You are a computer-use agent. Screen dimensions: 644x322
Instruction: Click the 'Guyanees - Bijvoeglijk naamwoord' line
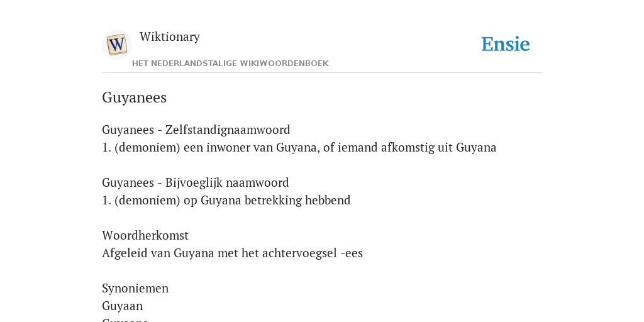196,182
